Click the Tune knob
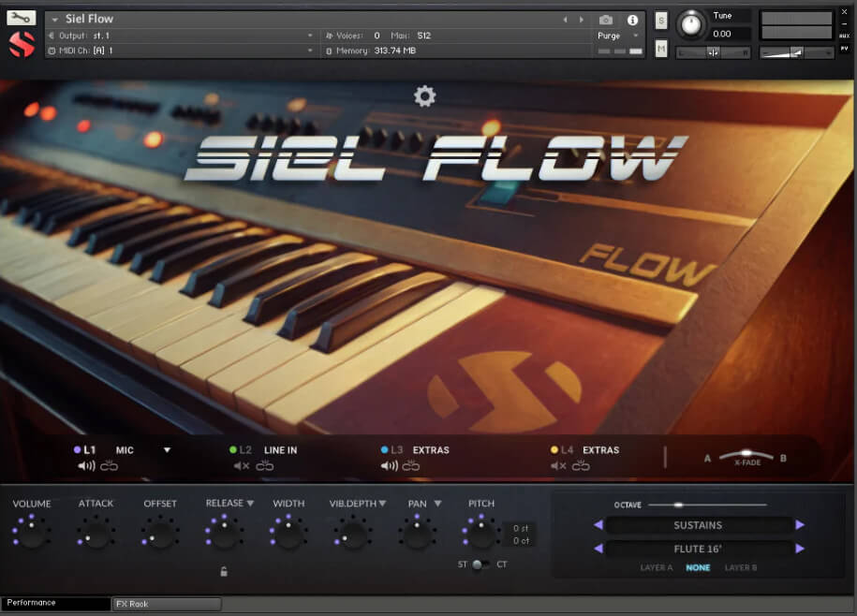The width and height of the screenshot is (857, 616). click(691, 24)
